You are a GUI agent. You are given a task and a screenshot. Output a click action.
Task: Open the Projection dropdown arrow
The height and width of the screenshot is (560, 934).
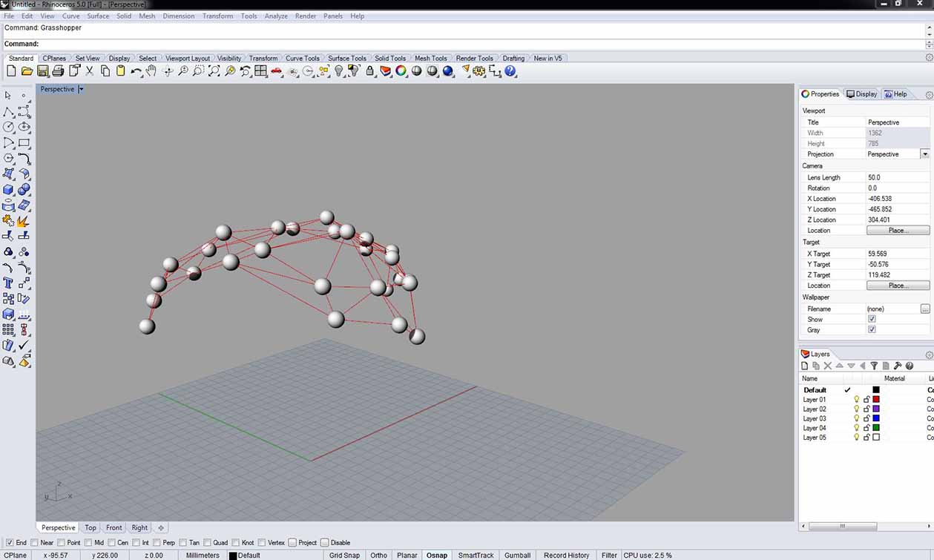924,154
